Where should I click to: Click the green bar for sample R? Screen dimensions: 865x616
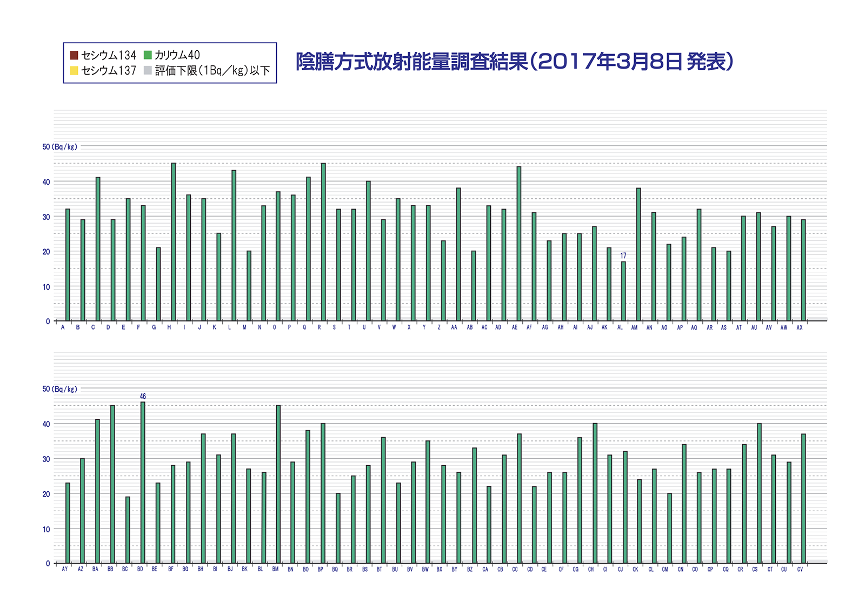323,242
